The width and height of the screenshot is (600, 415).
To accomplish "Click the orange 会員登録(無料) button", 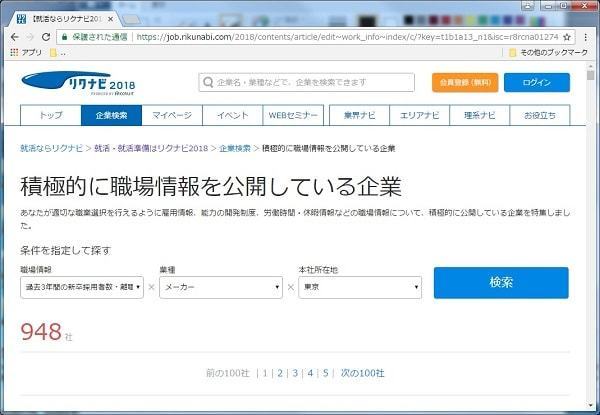I will [x=465, y=82].
